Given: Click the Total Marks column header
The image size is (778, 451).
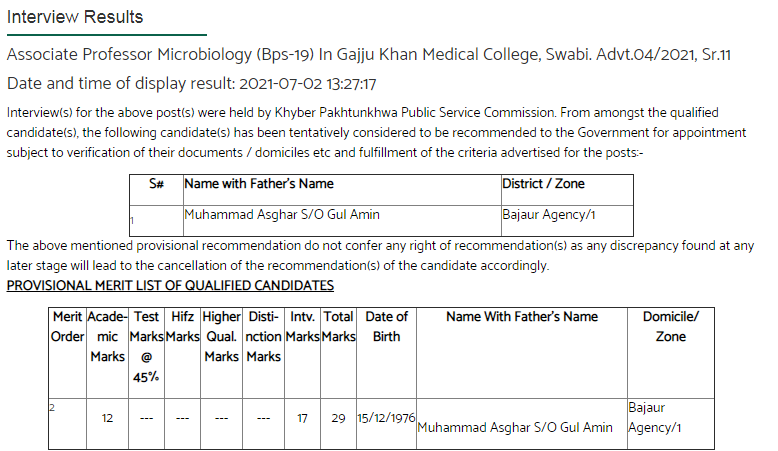Looking at the screenshot, I should (x=338, y=326).
